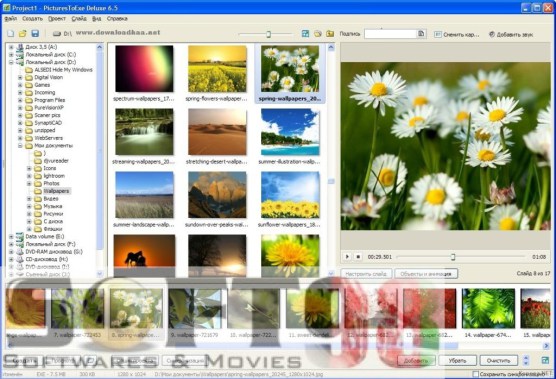Screen dimensions: 556x379
Task: Click the Open project folder icon
Action: tap(23, 34)
